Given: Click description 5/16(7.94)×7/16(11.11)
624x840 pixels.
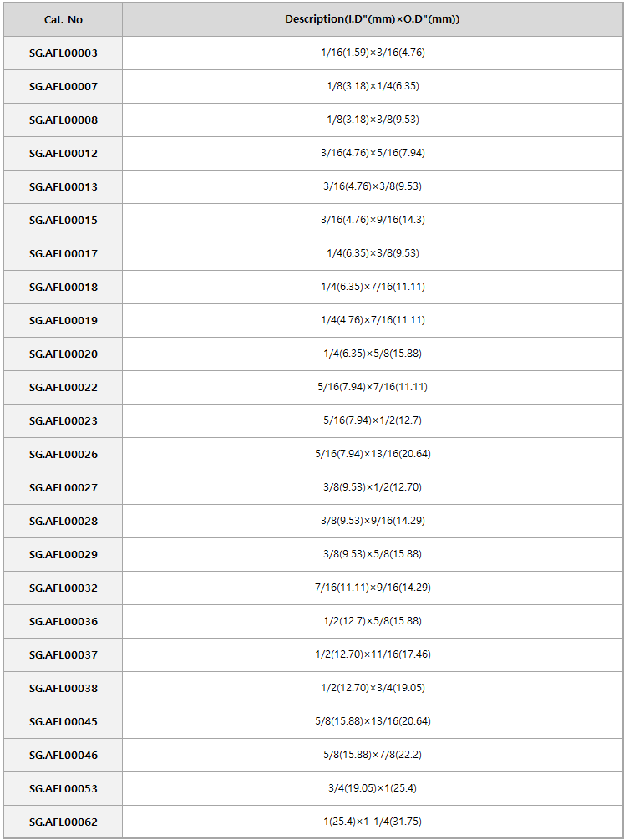Looking at the screenshot, I should click(373, 387).
